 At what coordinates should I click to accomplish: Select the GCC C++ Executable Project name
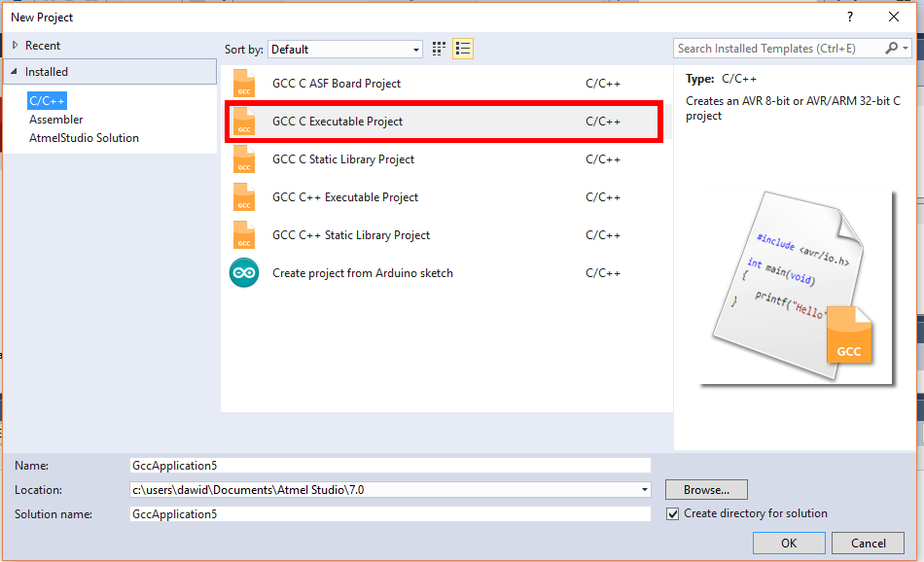(x=345, y=197)
